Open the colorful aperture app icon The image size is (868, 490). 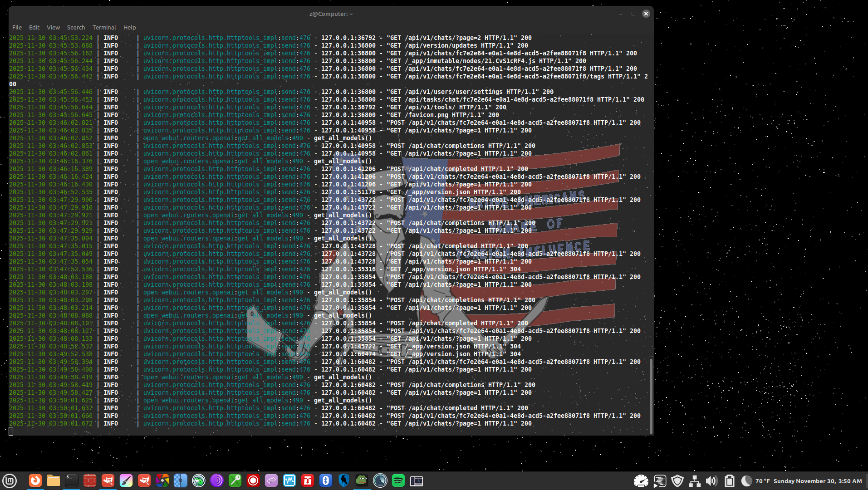tap(162, 480)
